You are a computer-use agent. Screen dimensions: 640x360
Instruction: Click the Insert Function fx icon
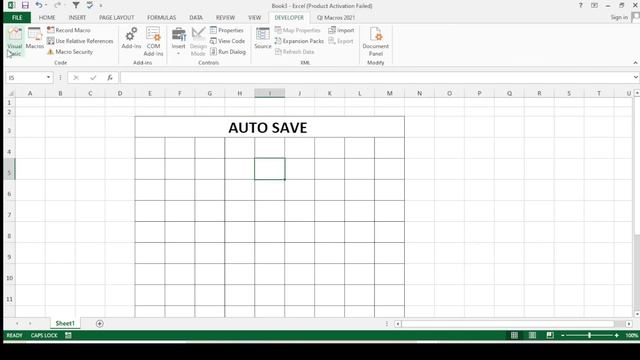110,78
